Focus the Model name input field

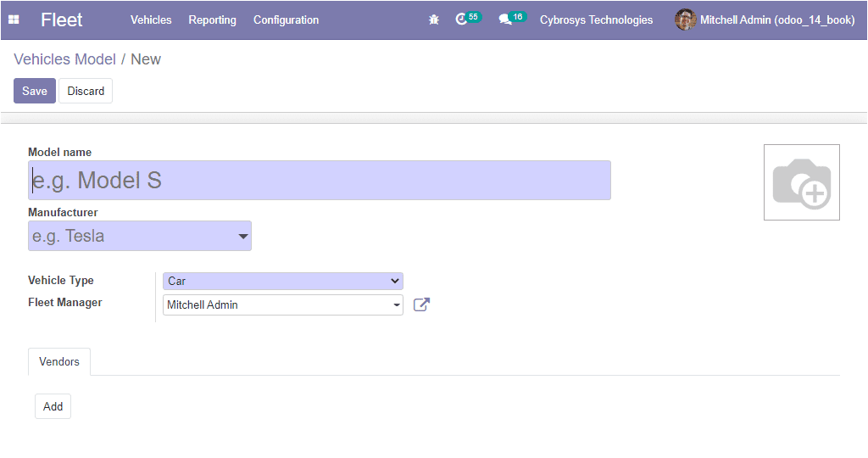click(x=320, y=180)
